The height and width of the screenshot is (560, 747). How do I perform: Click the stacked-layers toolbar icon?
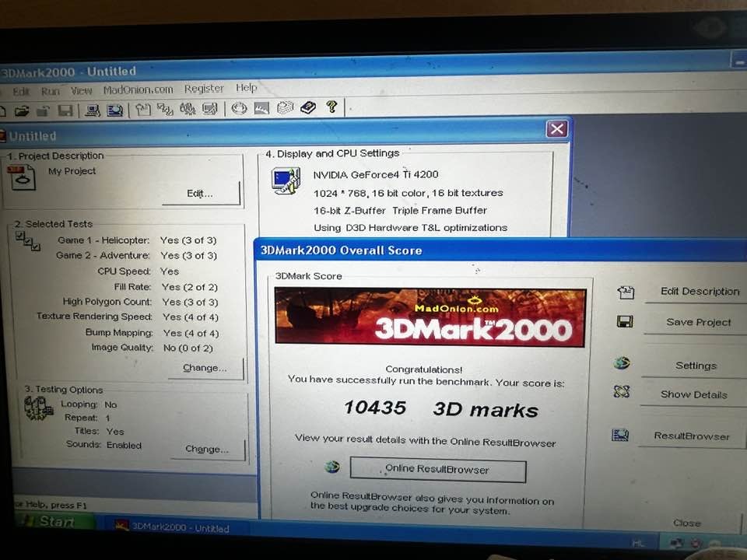285,107
